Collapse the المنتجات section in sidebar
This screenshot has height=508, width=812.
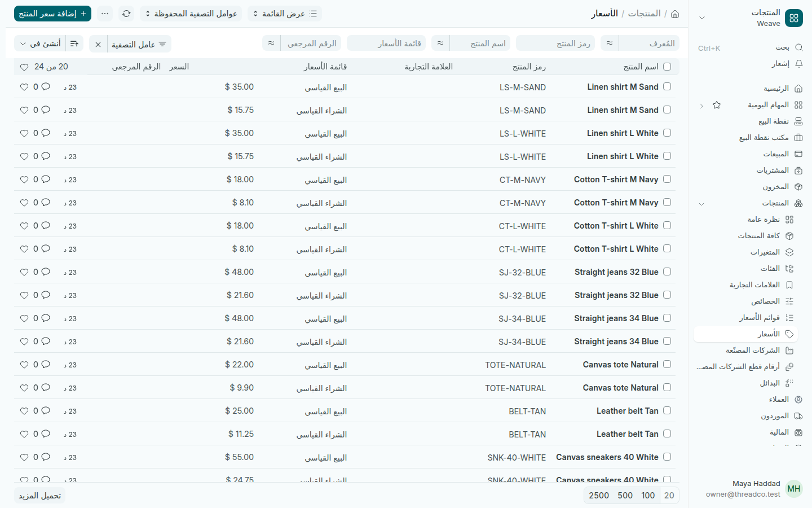[x=701, y=203]
